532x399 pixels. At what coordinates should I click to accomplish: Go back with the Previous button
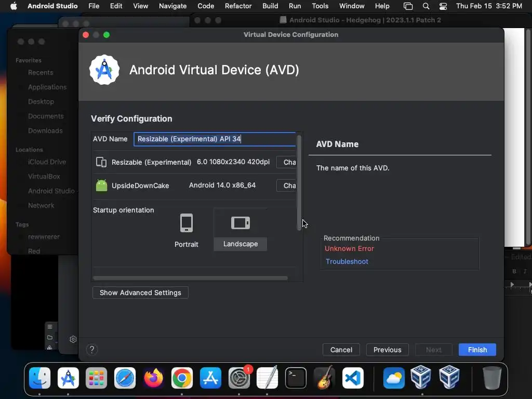pos(387,350)
